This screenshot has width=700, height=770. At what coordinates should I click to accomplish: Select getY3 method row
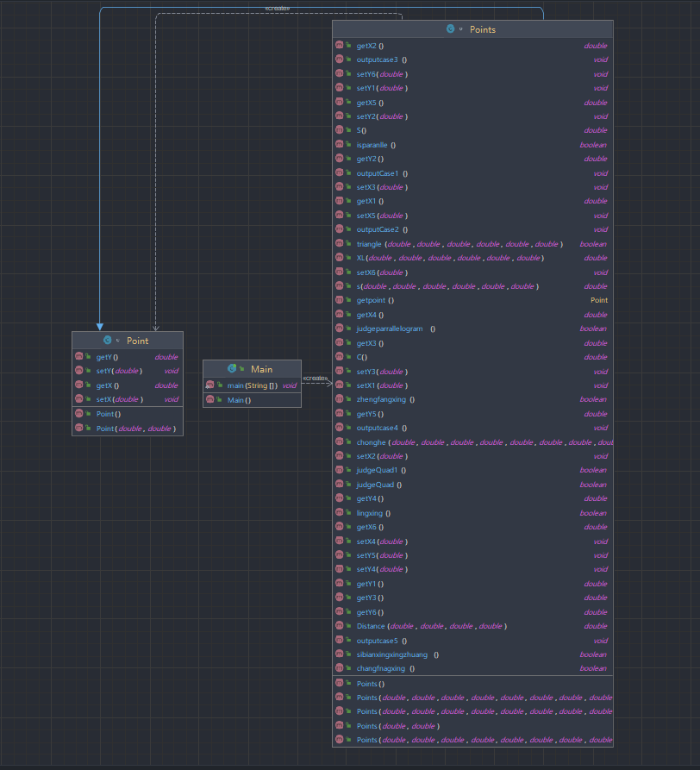[472, 598]
